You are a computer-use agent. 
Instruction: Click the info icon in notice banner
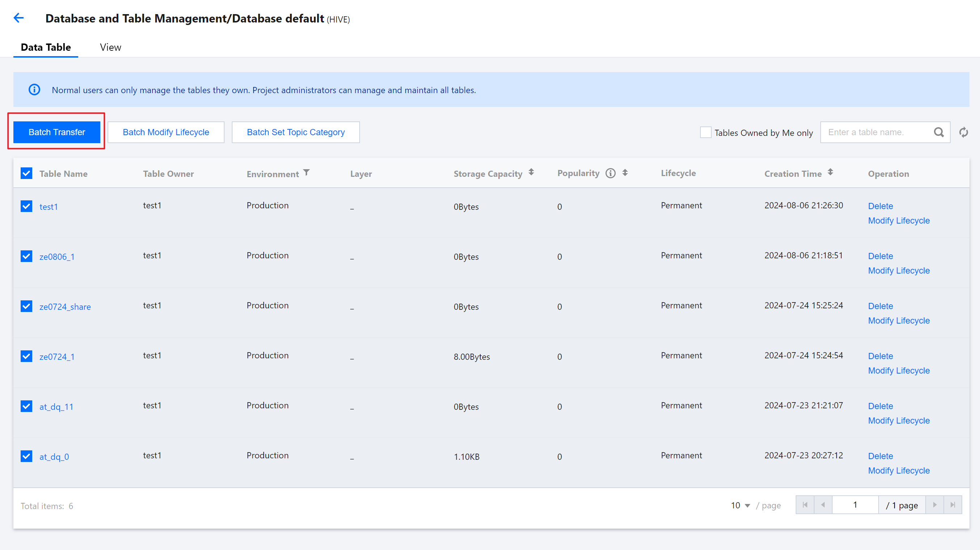pos(34,90)
